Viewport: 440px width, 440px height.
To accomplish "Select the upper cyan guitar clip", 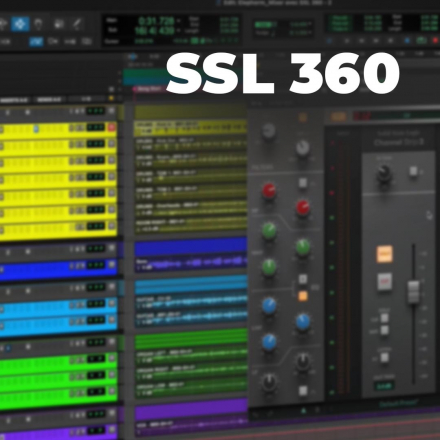I will click(x=191, y=301).
